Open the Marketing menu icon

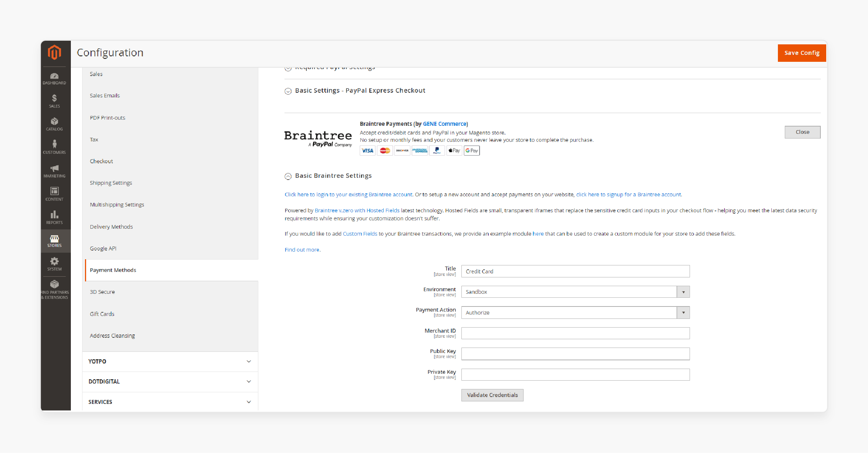click(54, 171)
